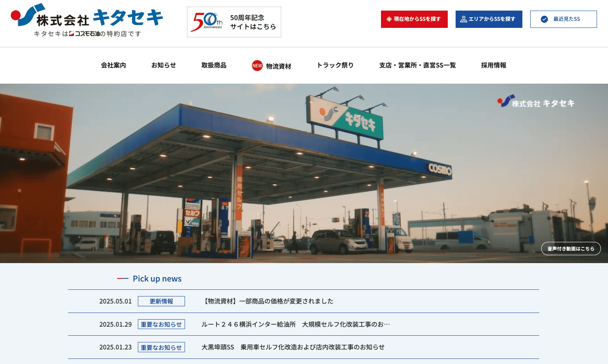Screen dimensions: 608x364
Task: Open the ルート246横浜インター給油所 news link
Action: coord(296,324)
